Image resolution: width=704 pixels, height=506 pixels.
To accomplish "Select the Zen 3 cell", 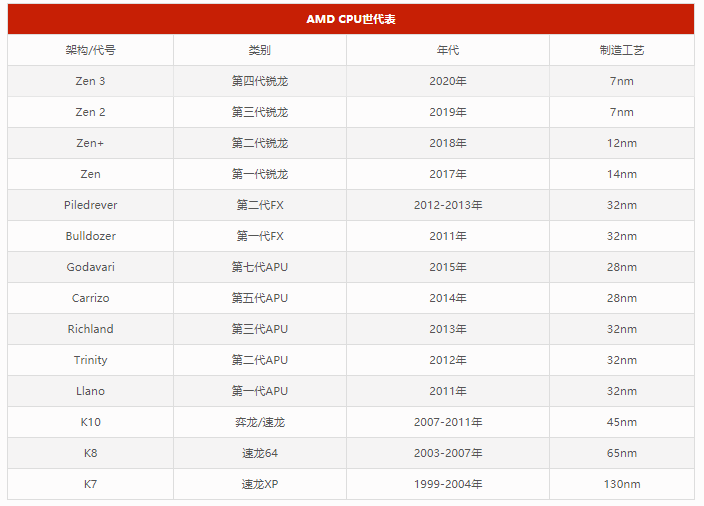I will 90,81.
